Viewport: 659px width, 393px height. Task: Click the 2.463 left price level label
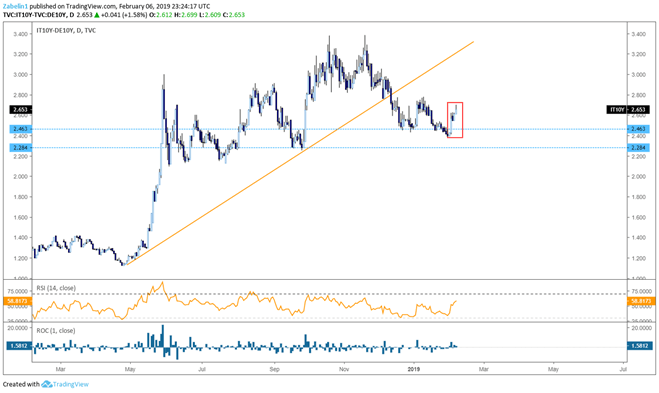point(20,129)
